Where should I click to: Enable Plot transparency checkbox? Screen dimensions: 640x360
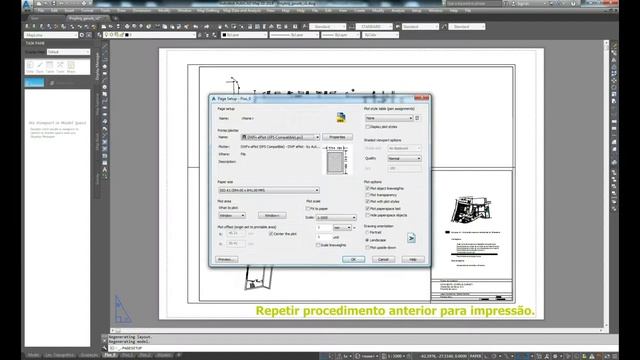[x=367, y=195]
